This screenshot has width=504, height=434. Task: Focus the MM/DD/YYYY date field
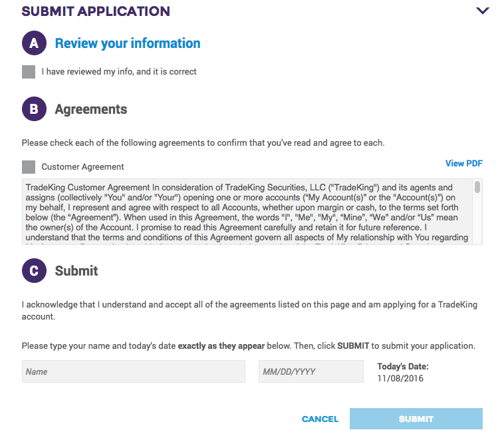(311, 371)
